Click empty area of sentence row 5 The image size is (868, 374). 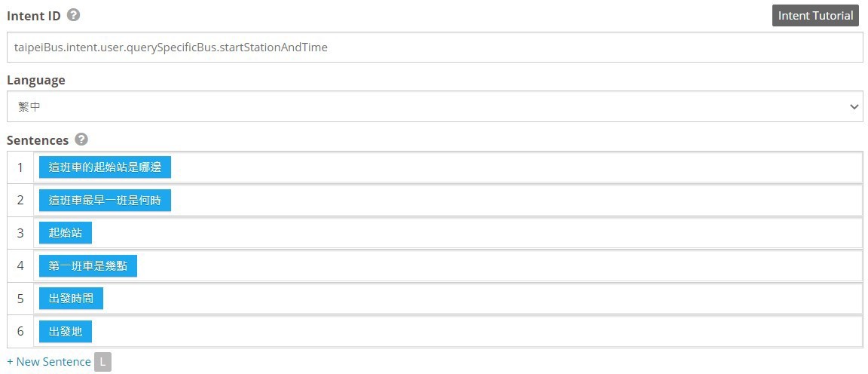481,299
